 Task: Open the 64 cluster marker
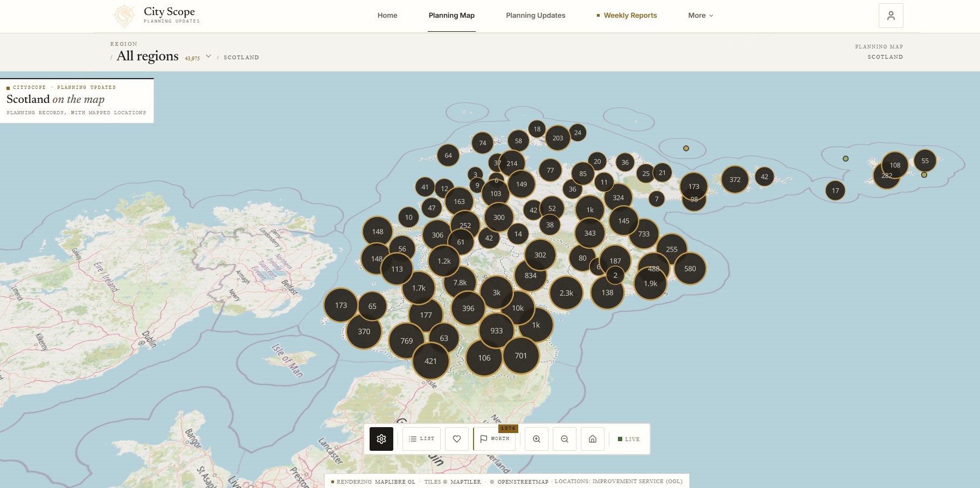tap(448, 155)
